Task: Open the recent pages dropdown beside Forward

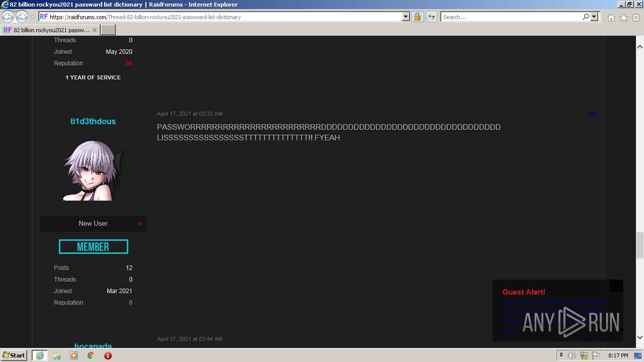Action: 33,17
